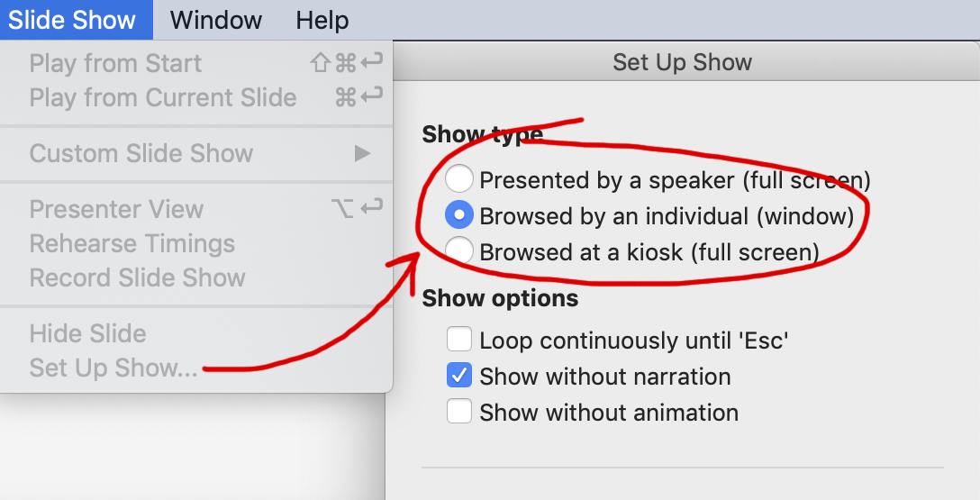Image resolution: width=980 pixels, height=500 pixels.
Task: Uncheck Show without narration
Action: (x=459, y=375)
